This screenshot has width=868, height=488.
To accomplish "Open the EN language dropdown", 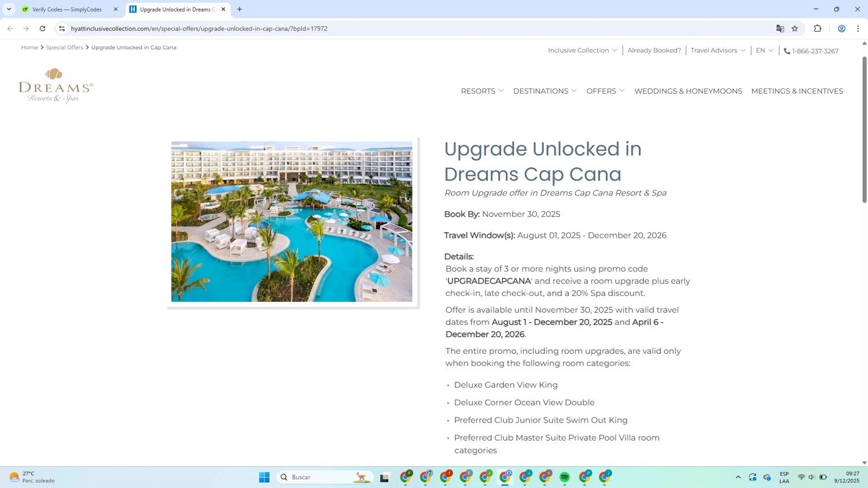I will click(764, 50).
